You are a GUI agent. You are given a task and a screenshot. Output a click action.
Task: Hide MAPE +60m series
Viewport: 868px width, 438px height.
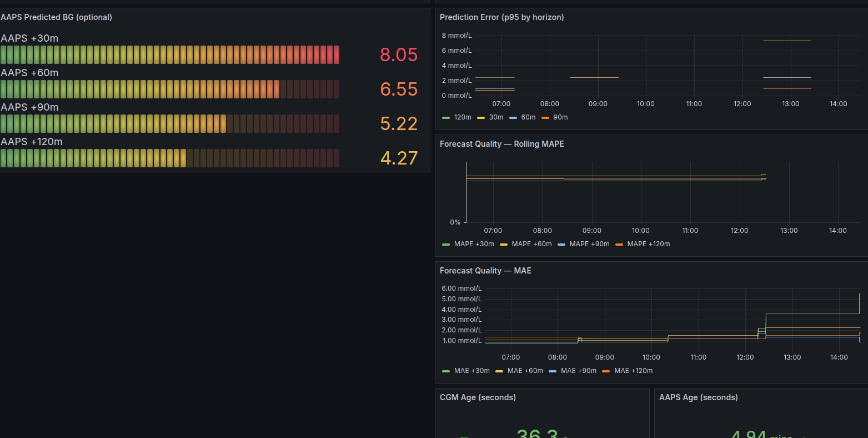pyautogui.click(x=531, y=244)
